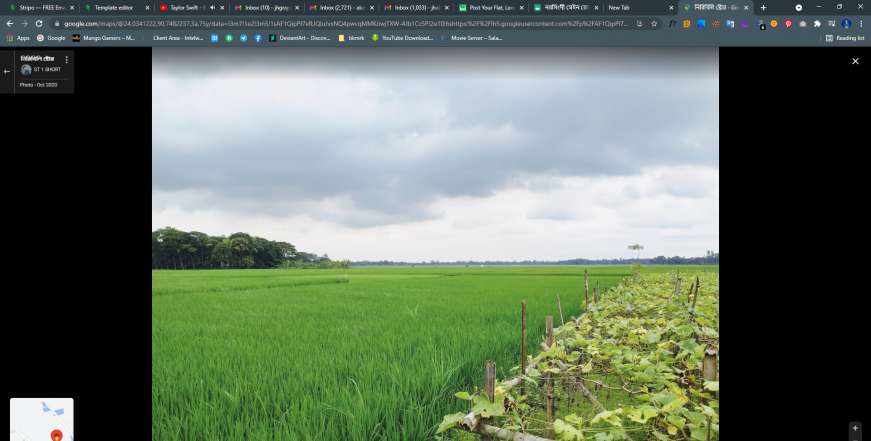Image resolution: width=871 pixels, height=441 pixels.
Task: Click the blue square extension icon
Action: coord(702,24)
